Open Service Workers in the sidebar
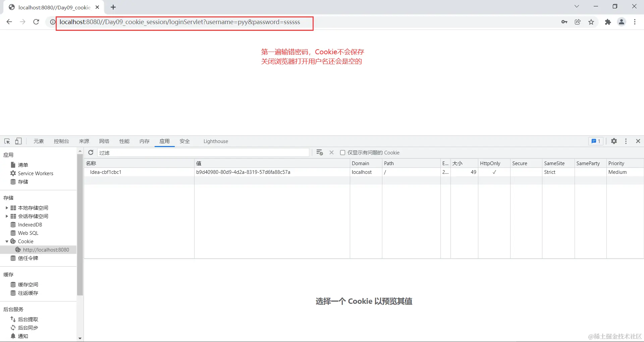The height and width of the screenshot is (342, 644). point(36,173)
